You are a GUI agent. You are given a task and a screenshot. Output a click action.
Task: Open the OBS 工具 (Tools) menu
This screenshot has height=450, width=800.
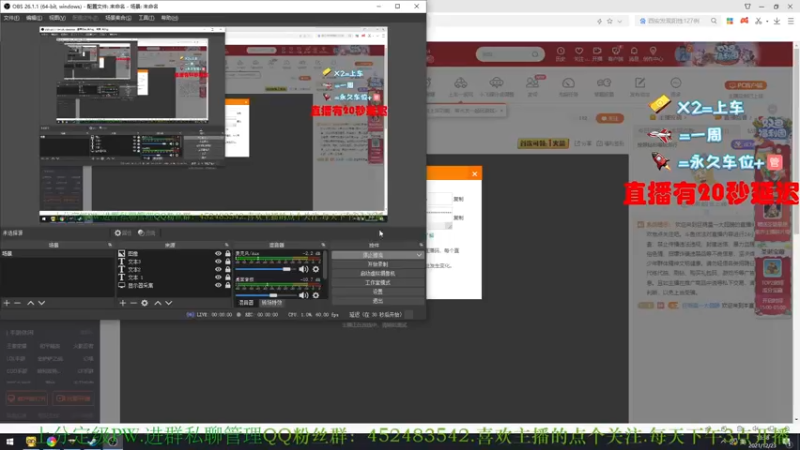pos(146,18)
